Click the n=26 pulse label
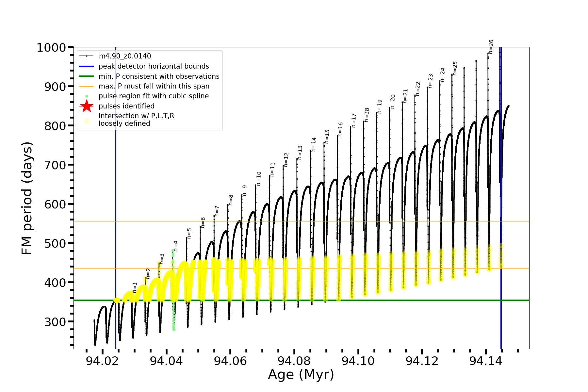 click(491, 47)
